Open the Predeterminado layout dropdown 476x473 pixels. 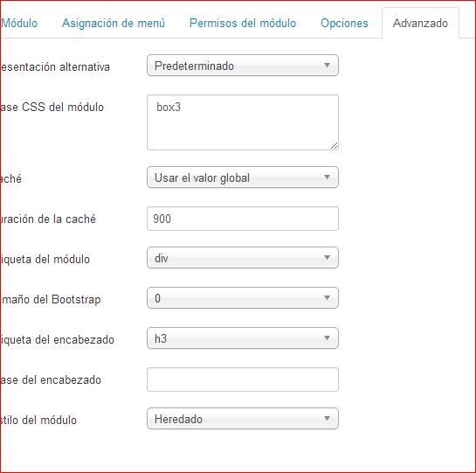(x=243, y=66)
